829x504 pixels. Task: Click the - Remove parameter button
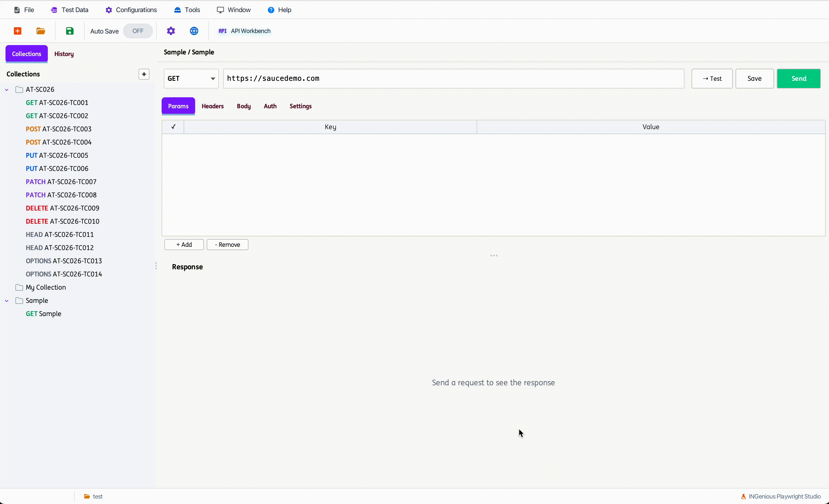(227, 245)
